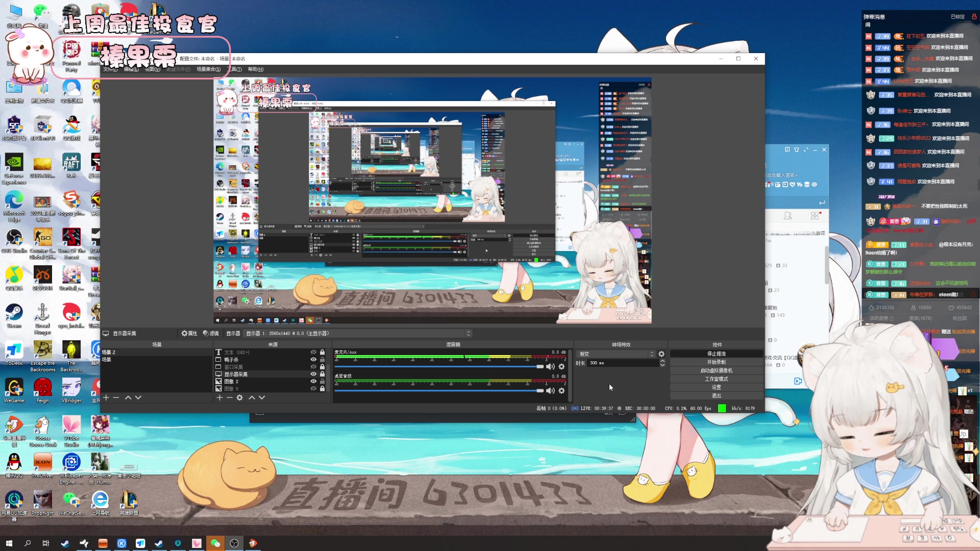This screenshot has width=980, height=551.
Task: Show hidden 文本 (GDI+) source
Action: (313, 353)
